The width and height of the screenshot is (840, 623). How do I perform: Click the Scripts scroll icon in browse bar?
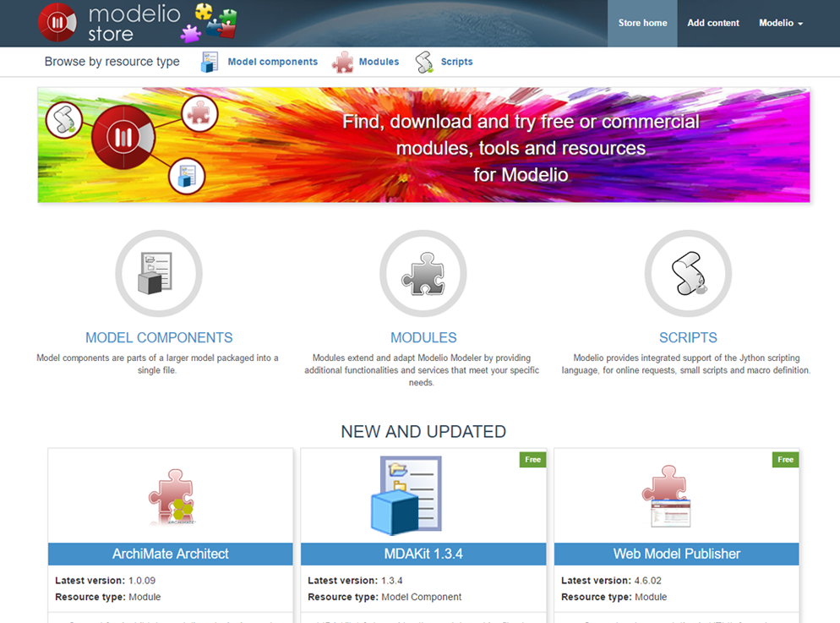(424, 63)
